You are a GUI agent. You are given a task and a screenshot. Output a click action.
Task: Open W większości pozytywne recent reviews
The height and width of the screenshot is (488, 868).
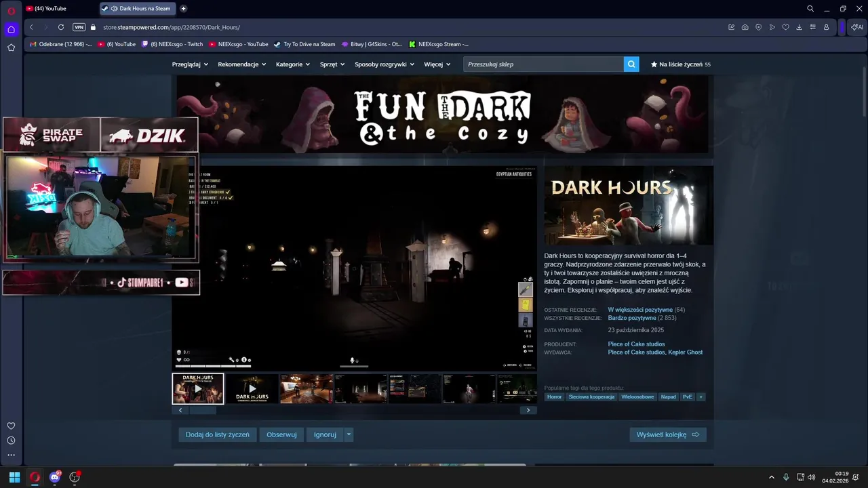pyautogui.click(x=640, y=310)
